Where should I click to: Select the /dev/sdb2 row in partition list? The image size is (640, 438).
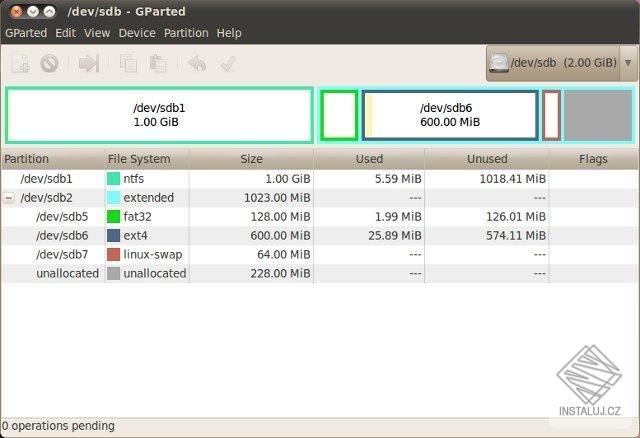320,198
